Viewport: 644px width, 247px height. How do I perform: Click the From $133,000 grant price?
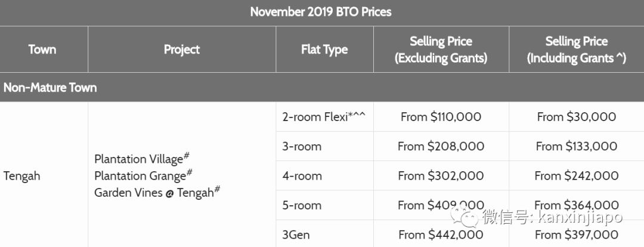(575, 146)
